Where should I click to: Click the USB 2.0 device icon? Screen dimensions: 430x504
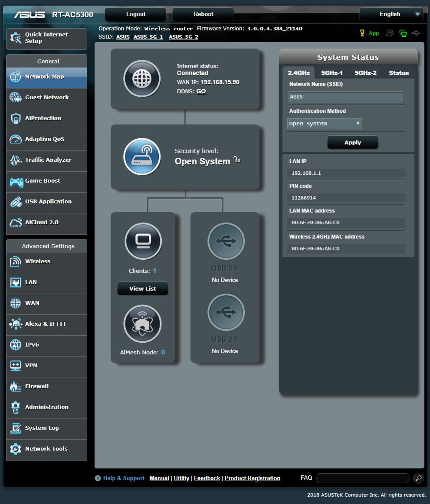226,312
